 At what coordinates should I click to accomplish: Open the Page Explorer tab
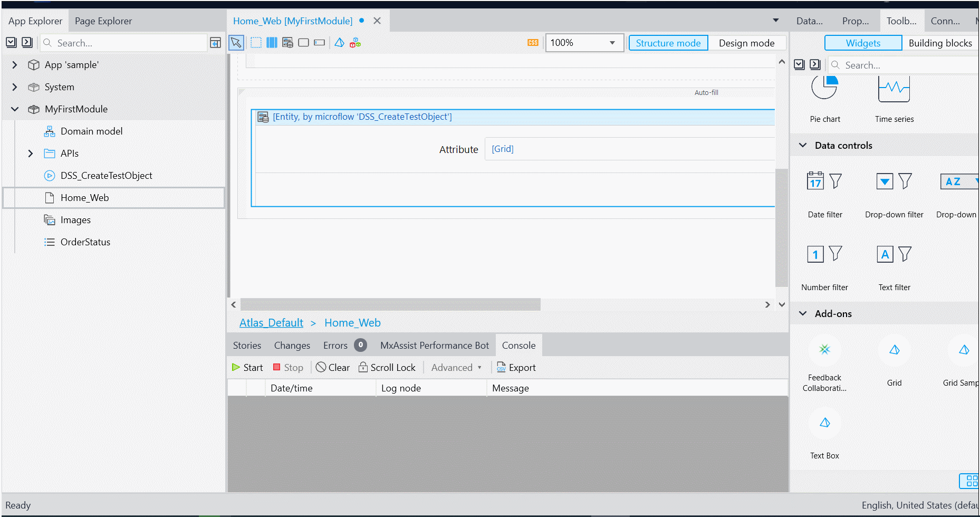click(103, 21)
